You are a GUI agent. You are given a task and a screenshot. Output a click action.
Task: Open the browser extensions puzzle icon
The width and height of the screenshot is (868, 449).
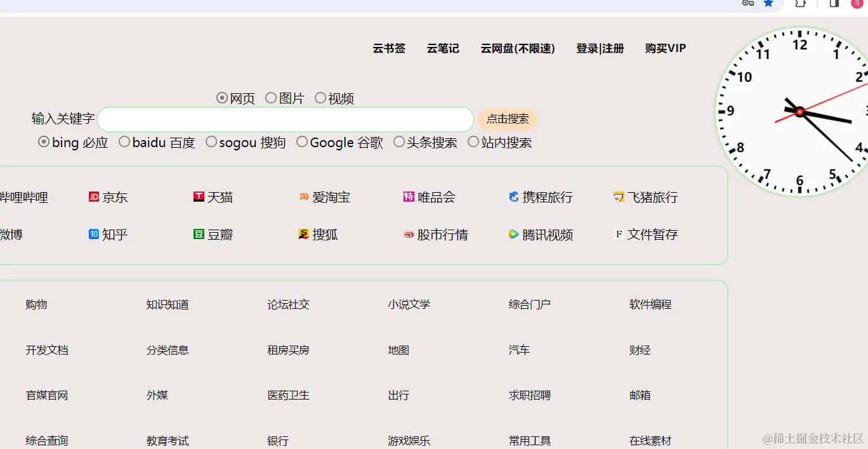(x=801, y=3)
